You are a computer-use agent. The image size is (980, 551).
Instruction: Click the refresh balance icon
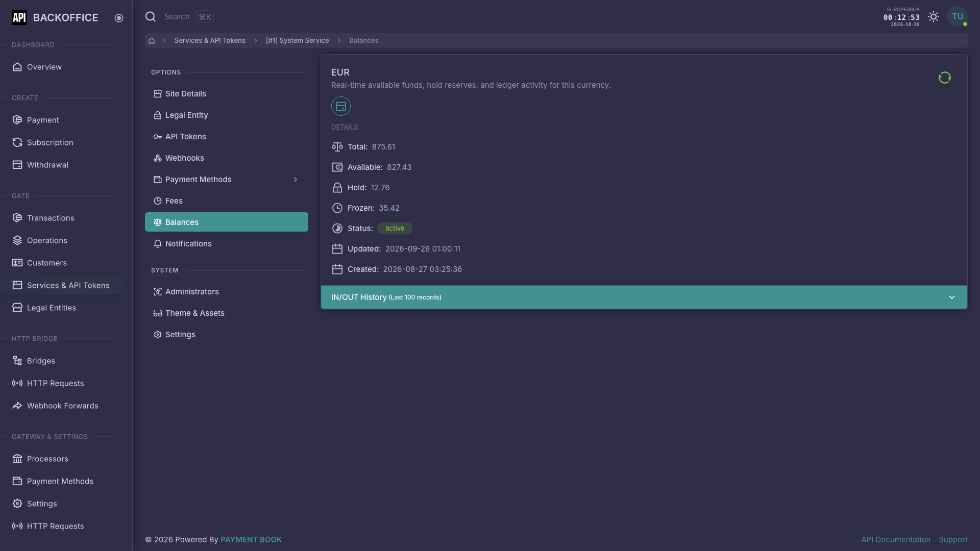944,78
